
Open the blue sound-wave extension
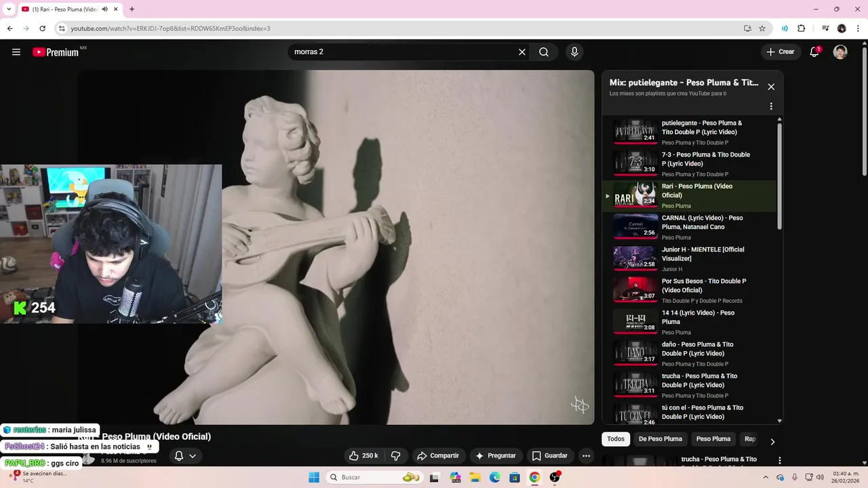point(785,28)
